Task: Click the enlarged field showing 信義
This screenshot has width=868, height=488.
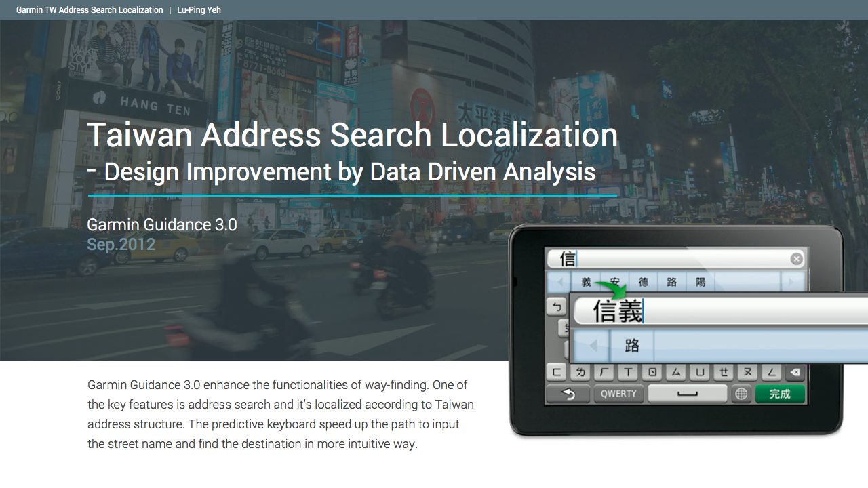Action: (x=721, y=311)
